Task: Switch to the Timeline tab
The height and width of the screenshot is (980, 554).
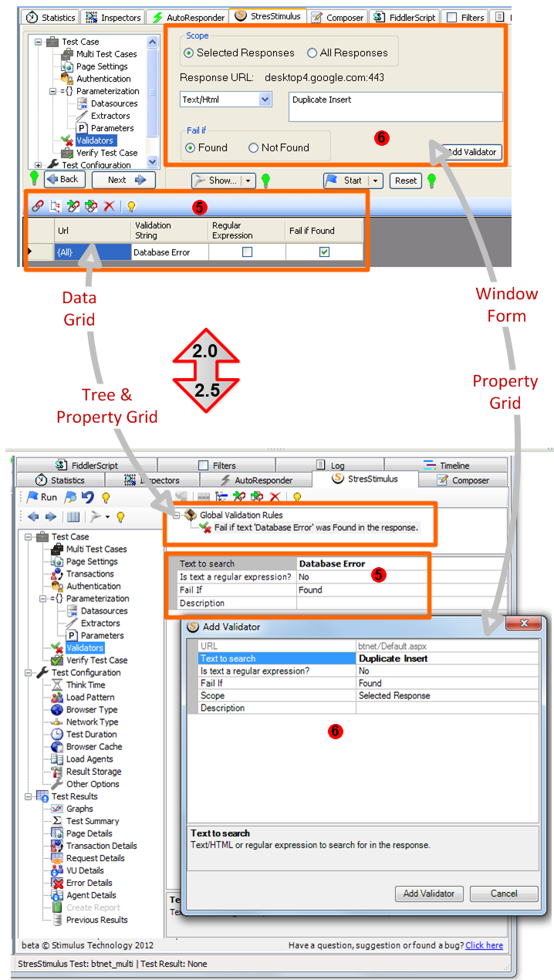Action: coord(448,465)
